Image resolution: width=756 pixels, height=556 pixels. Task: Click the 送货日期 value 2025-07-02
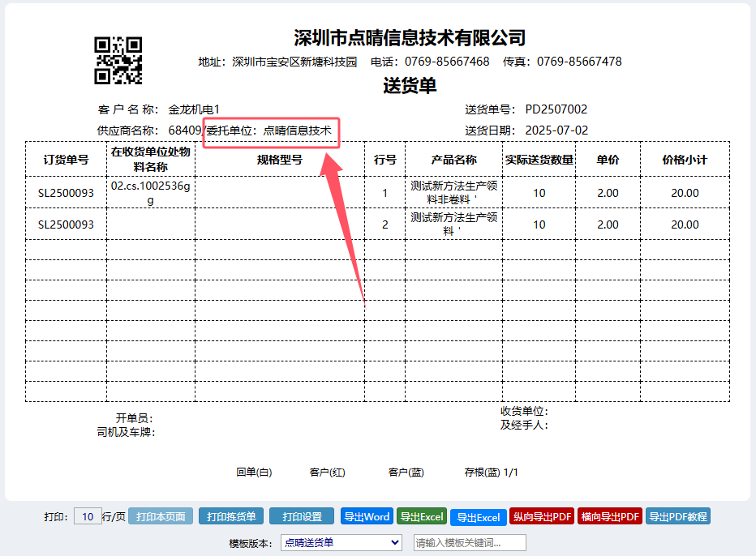click(556, 130)
